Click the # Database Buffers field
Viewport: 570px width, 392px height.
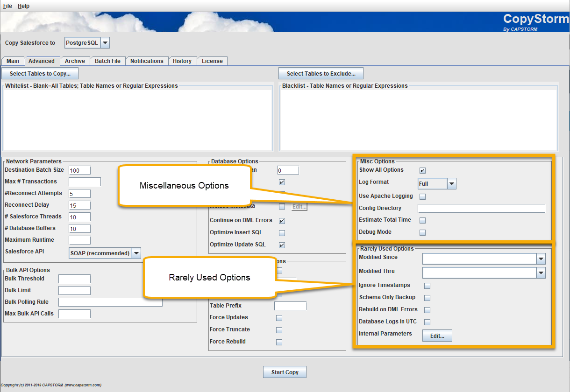[x=79, y=229]
